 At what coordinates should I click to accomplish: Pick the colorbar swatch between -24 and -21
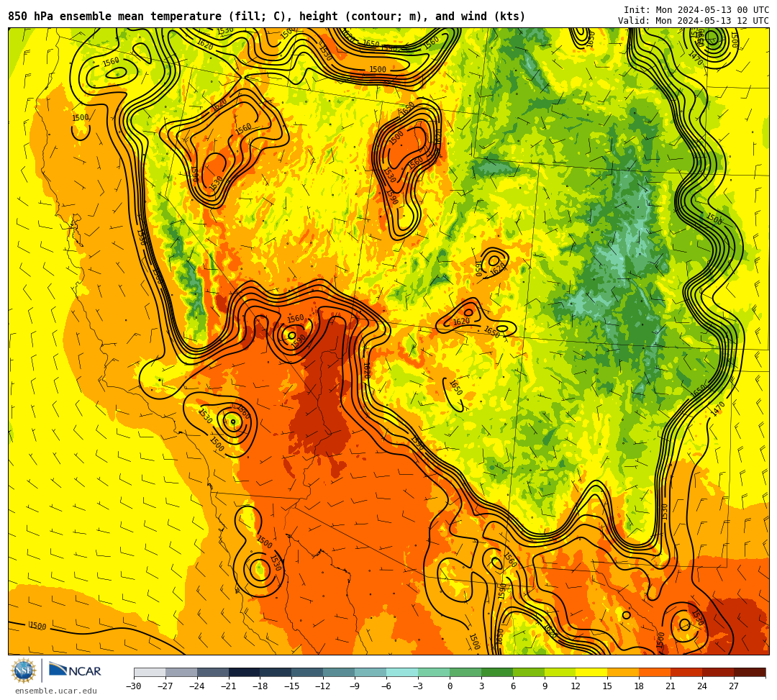coord(213,672)
